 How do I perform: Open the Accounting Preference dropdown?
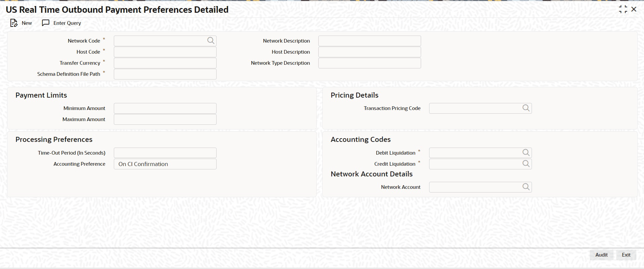click(165, 164)
